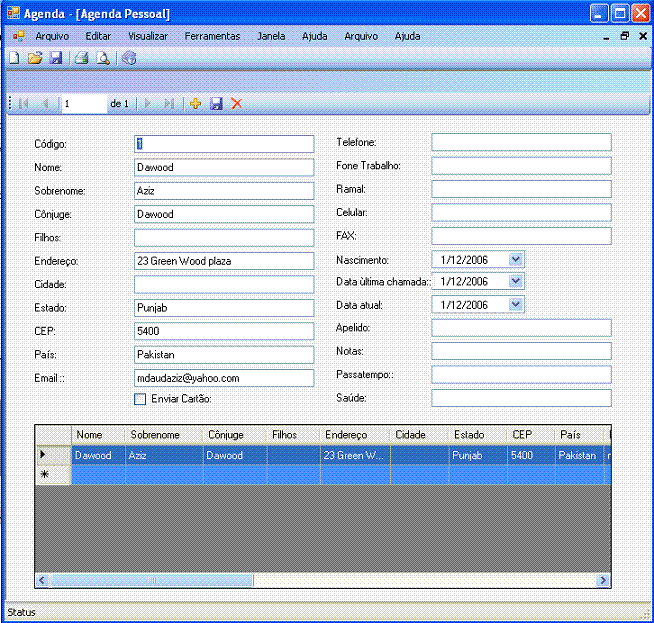Click the record position number field
The height and width of the screenshot is (623, 654).
point(84,103)
